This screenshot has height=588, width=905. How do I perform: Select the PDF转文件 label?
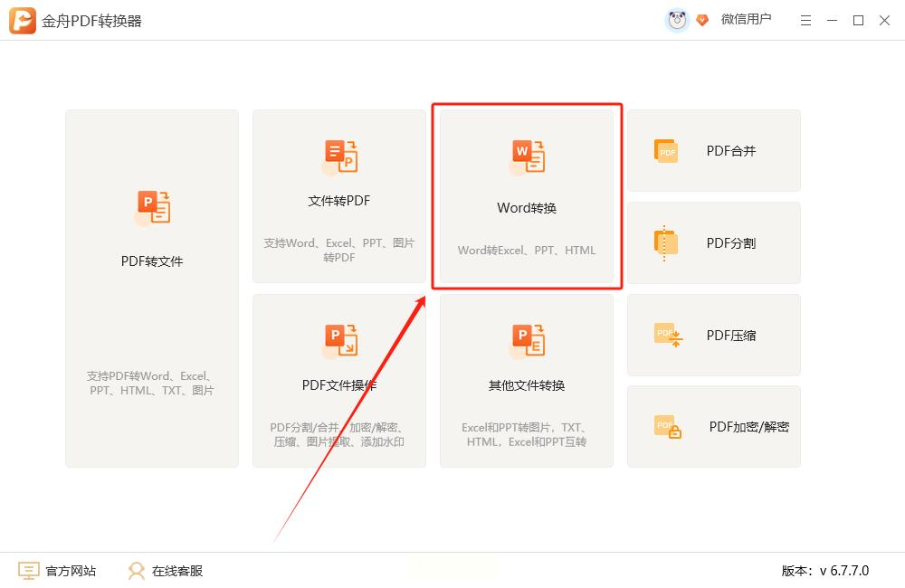152,261
